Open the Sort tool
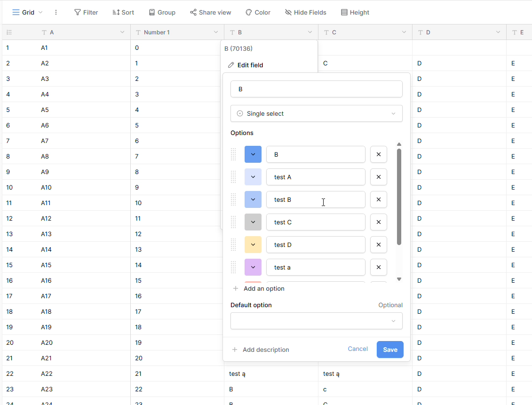 click(123, 13)
